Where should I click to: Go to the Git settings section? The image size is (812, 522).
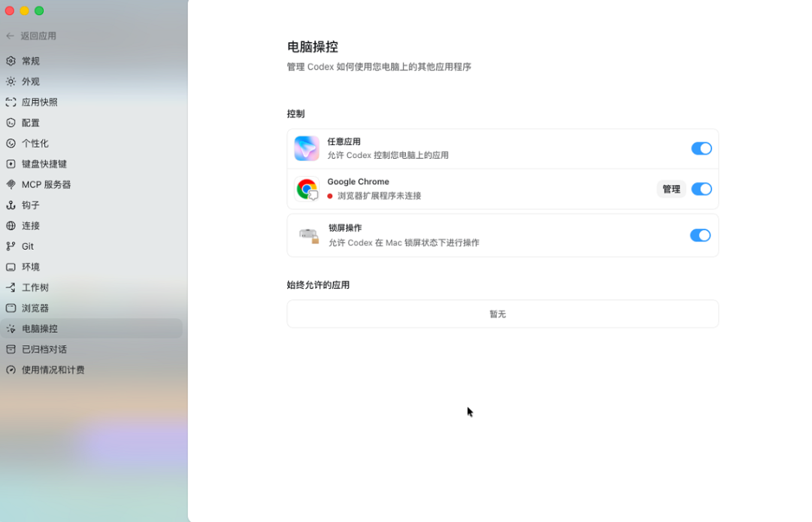(x=92, y=247)
